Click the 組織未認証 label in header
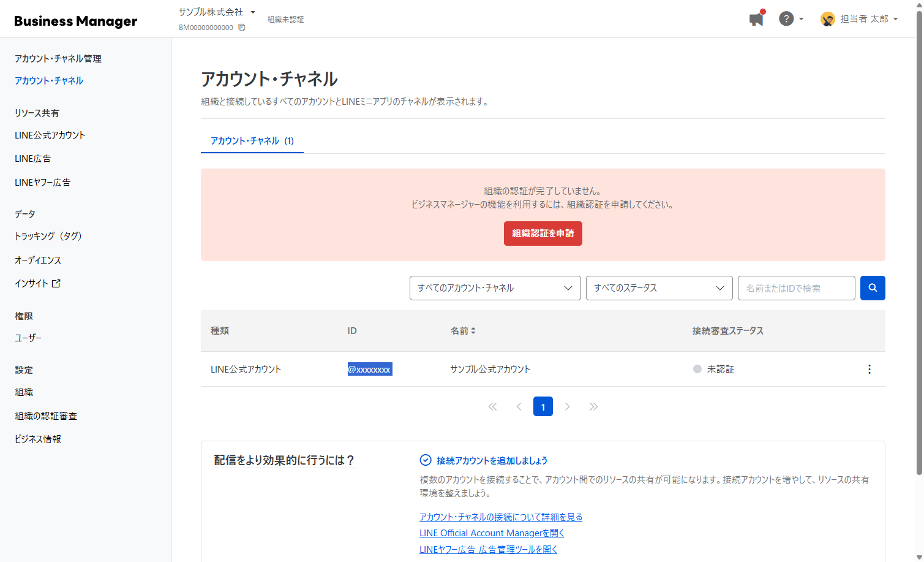This screenshot has height=562, width=924. click(286, 20)
